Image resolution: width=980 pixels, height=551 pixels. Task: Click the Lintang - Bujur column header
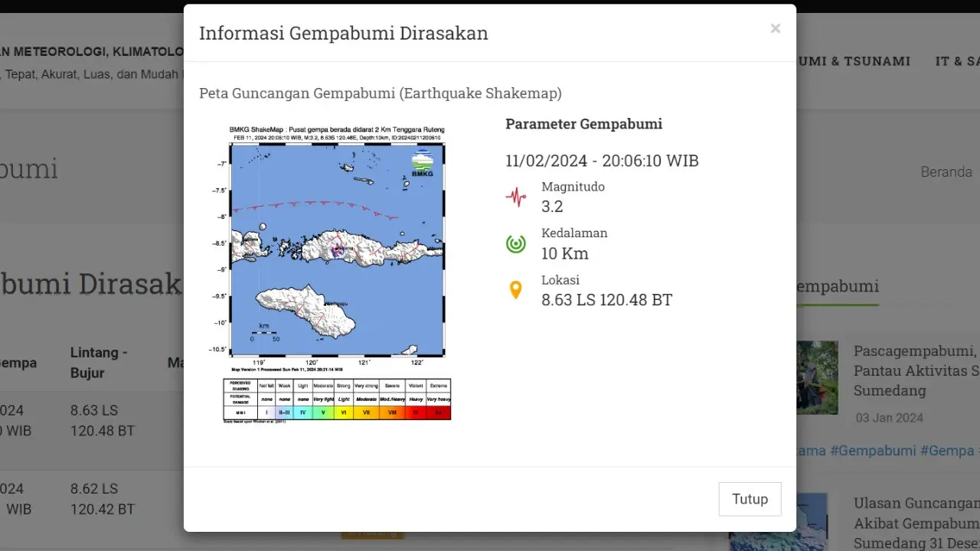click(x=100, y=363)
